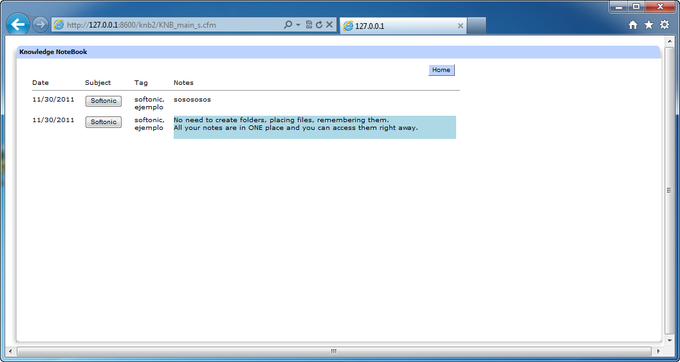Image resolution: width=680 pixels, height=362 pixels.
Task: Click the horizontal scrollbar right arrow
Action: [x=658, y=351]
